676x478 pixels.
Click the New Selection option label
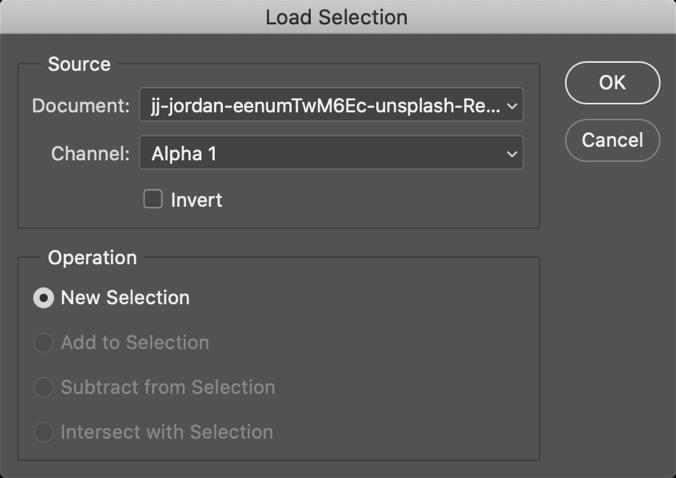coord(125,298)
